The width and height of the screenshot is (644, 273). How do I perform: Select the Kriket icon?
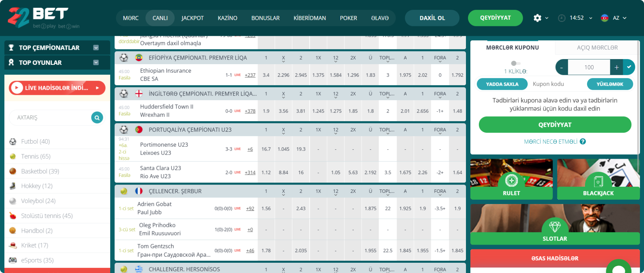(x=13, y=245)
